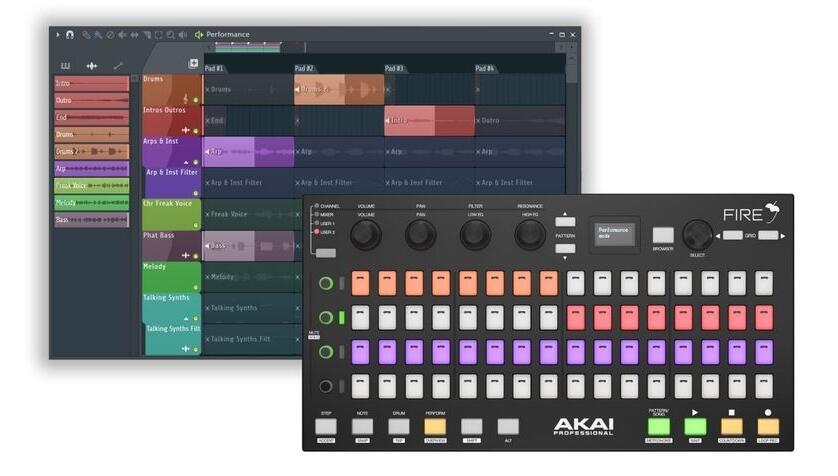
Task: Click the Play button on Akai Fire
Action: pos(695,426)
